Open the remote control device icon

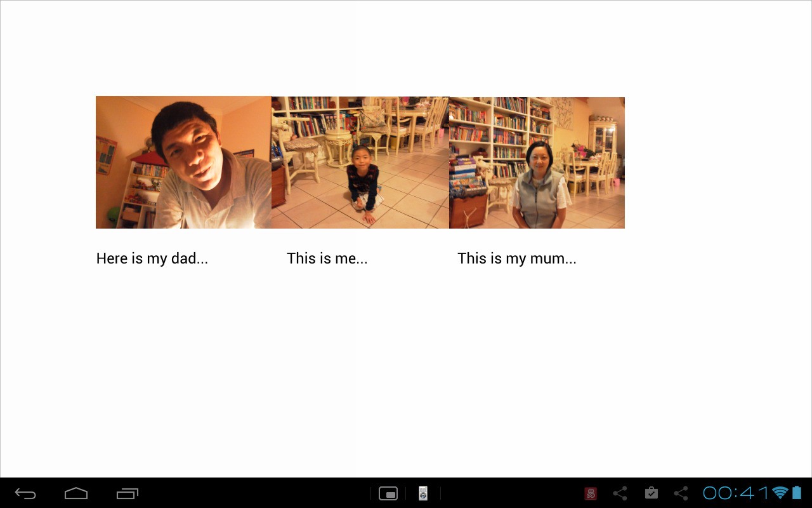pyautogui.click(x=423, y=493)
